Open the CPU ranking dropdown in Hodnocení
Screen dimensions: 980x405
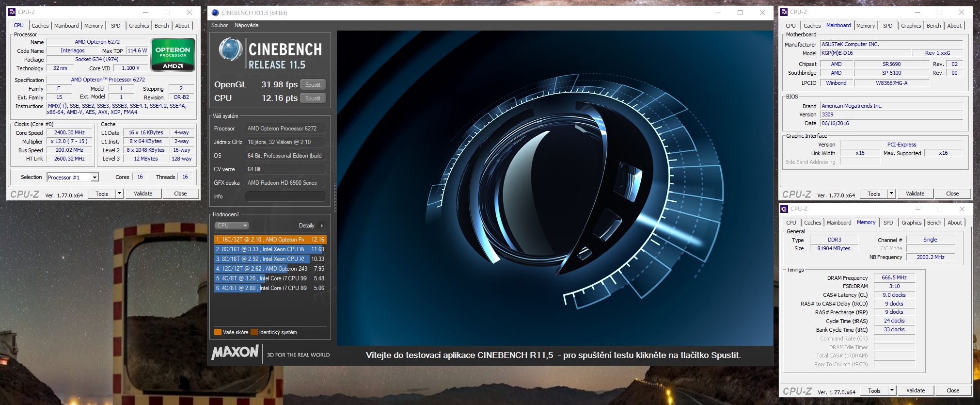[x=232, y=226]
